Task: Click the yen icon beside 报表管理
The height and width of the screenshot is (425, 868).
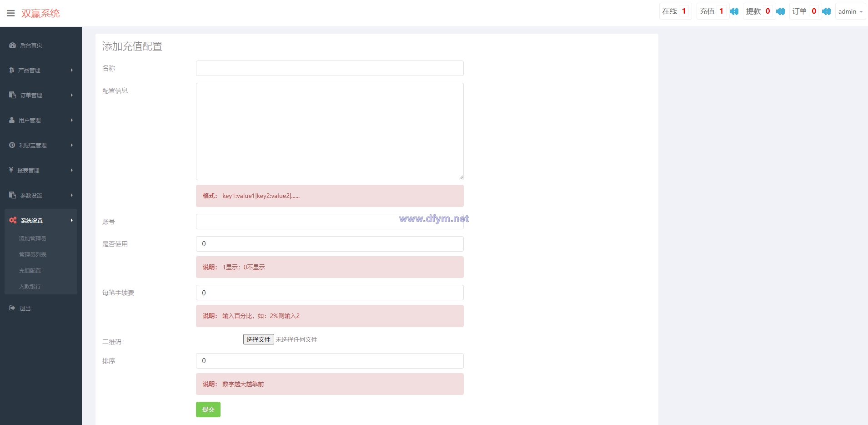Action: (11, 170)
